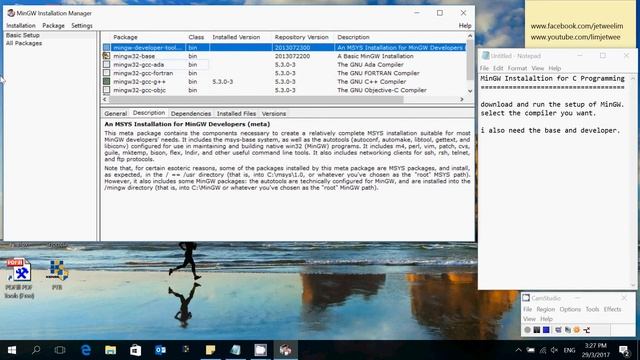
Task: Open Notepad File menu
Action: pyautogui.click(x=484, y=68)
